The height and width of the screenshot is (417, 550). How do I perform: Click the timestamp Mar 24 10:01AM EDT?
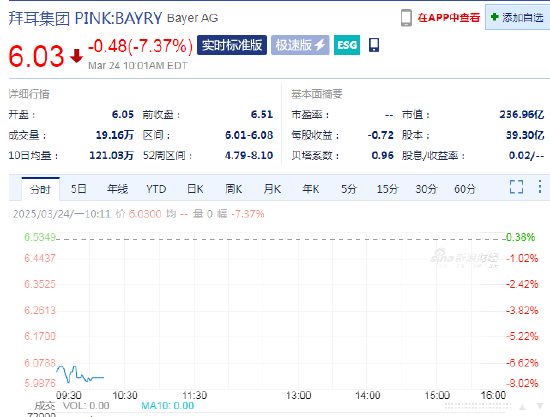click(138, 66)
